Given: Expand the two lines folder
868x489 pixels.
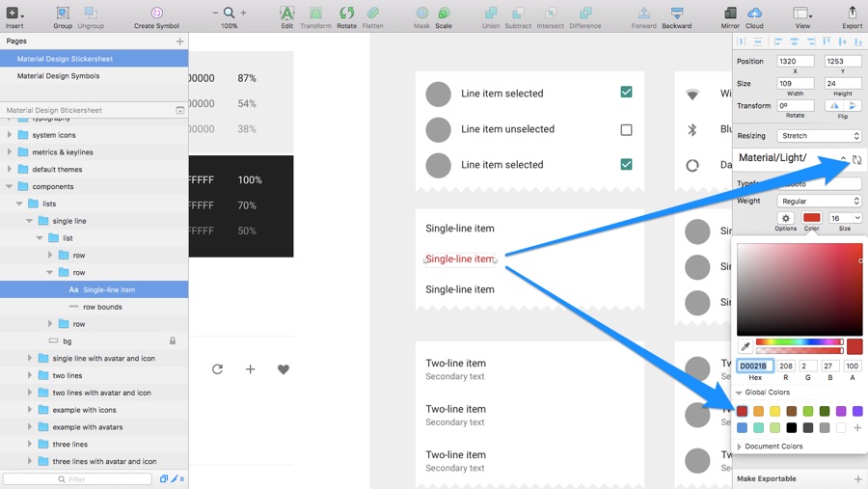Looking at the screenshot, I should (29, 375).
